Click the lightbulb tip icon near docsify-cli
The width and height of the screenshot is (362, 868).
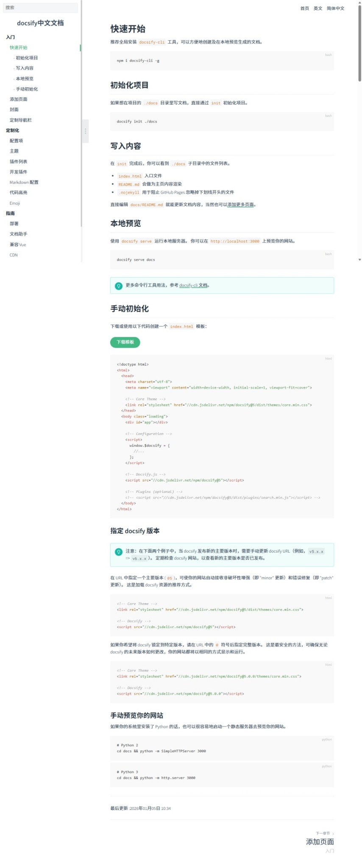tap(119, 286)
